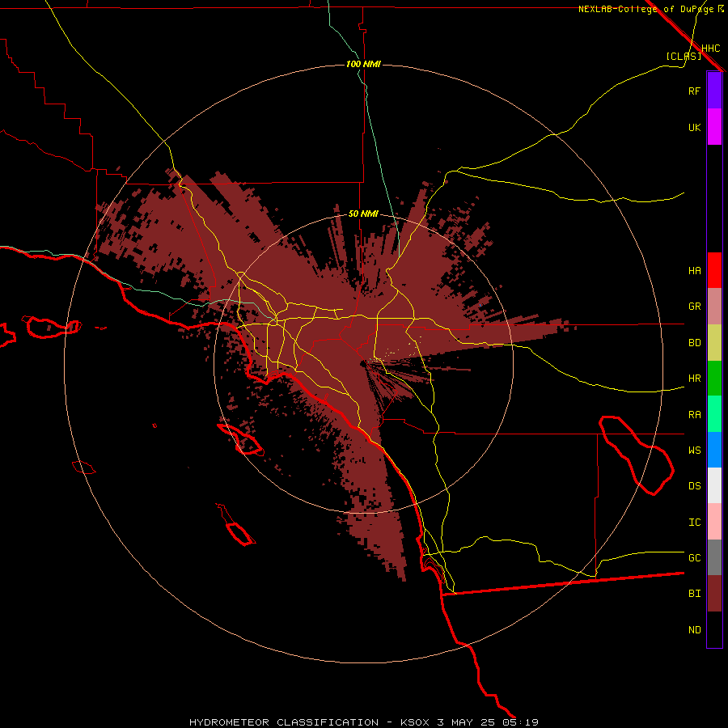Click the HA legend label
This screenshot has width=728, height=728.
point(694,271)
